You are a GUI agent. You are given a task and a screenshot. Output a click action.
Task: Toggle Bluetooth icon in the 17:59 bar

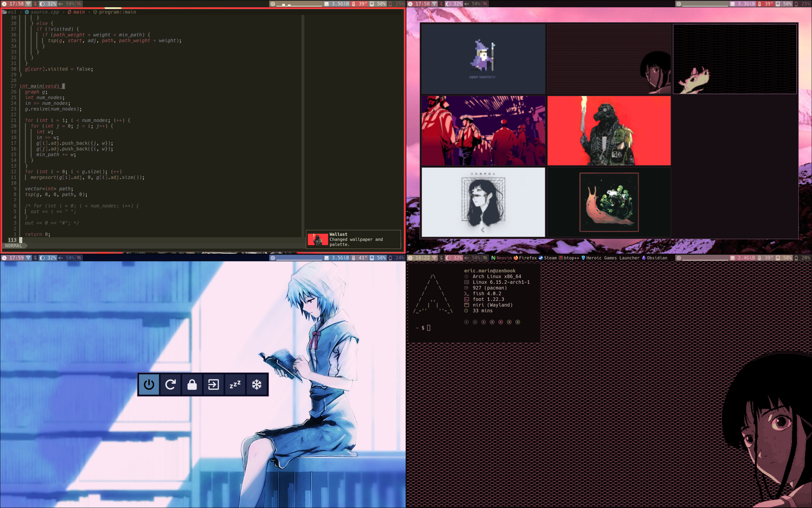pyautogui.click(x=35, y=258)
